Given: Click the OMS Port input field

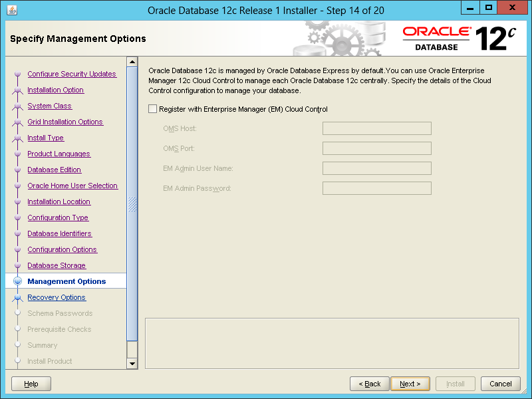Looking at the screenshot, I should [377, 148].
